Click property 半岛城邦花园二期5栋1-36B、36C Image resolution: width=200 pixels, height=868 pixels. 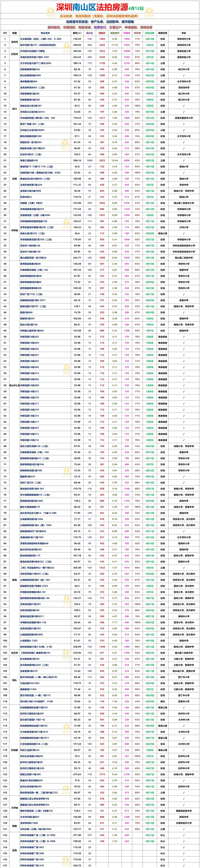(x=38, y=118)
